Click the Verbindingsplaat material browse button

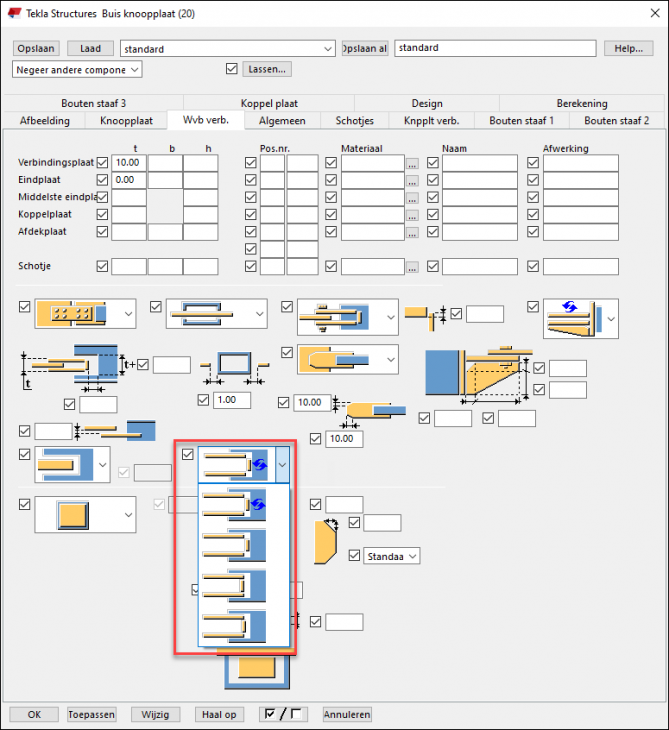coord(412,163)
